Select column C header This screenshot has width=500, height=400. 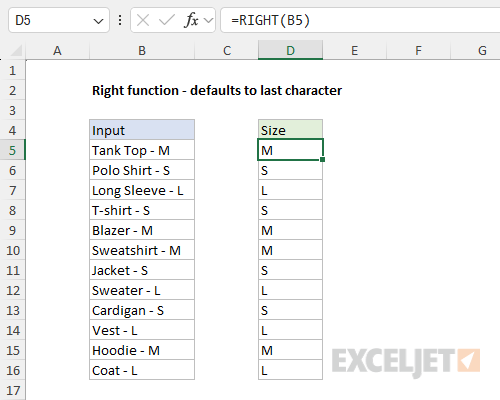(x=227, y=51)
